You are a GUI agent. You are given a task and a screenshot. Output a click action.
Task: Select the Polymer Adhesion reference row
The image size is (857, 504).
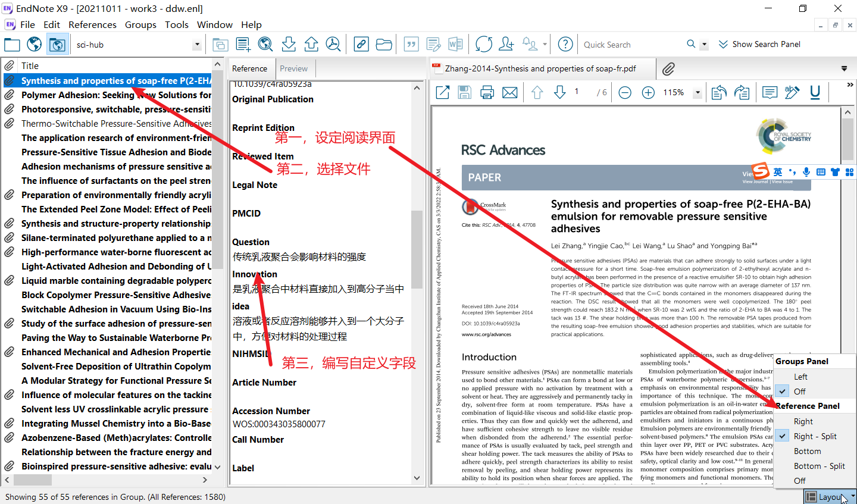pyautogui.click(x=116, y=95)
